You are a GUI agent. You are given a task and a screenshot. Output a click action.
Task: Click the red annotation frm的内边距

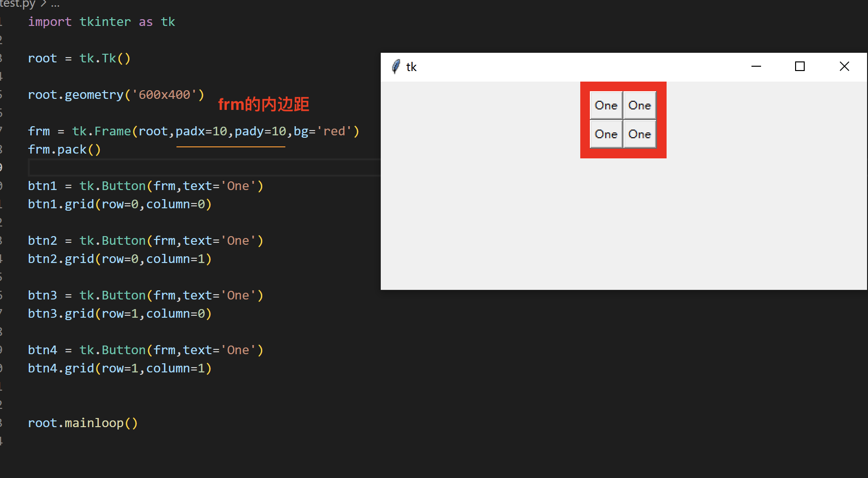click(263, 104)
